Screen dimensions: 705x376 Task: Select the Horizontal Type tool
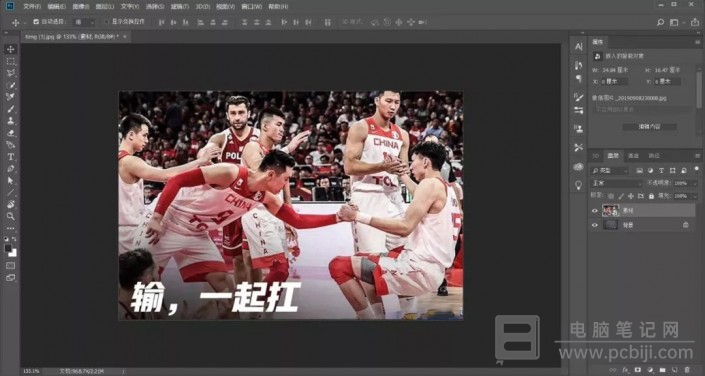point(11,157)
